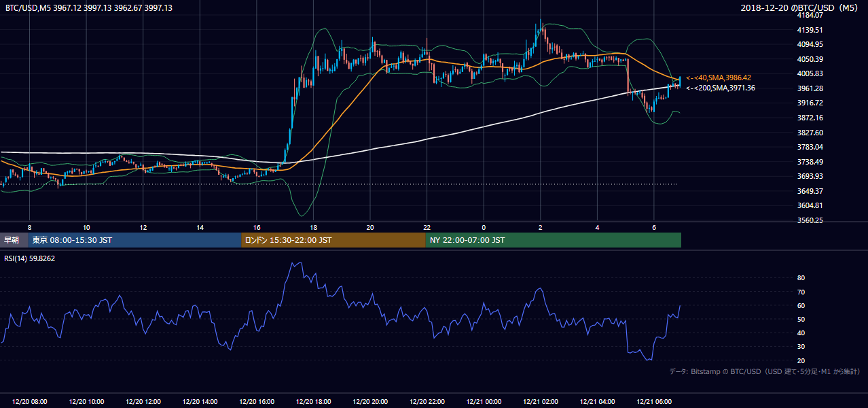Click price axis value 3827.60

click(810, 133)
